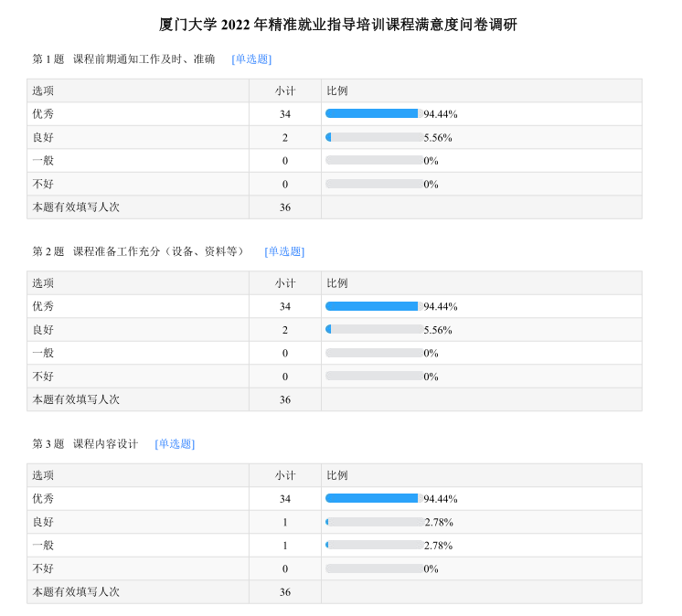Click question text 课程准备工作充分（设备、资料等）
This screenshot has height=616, width=682.
point(159,251)
